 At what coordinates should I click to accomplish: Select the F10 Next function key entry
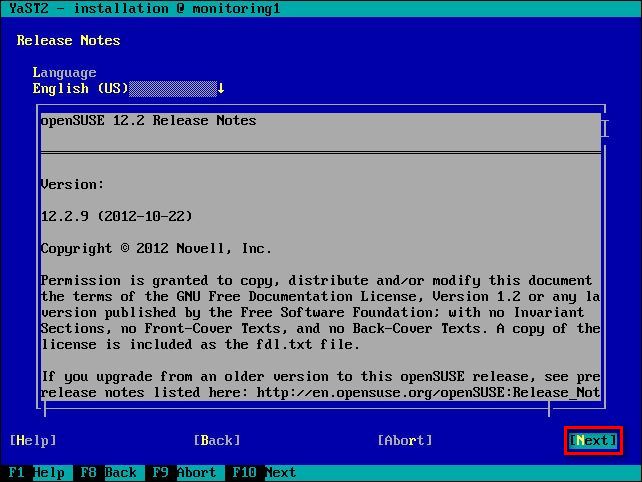(x=264, y=473)
